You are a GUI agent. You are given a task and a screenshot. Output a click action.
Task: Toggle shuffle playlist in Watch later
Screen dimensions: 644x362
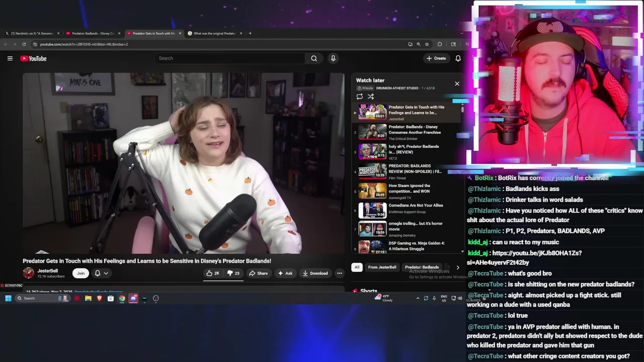click(x=371, y=97)
